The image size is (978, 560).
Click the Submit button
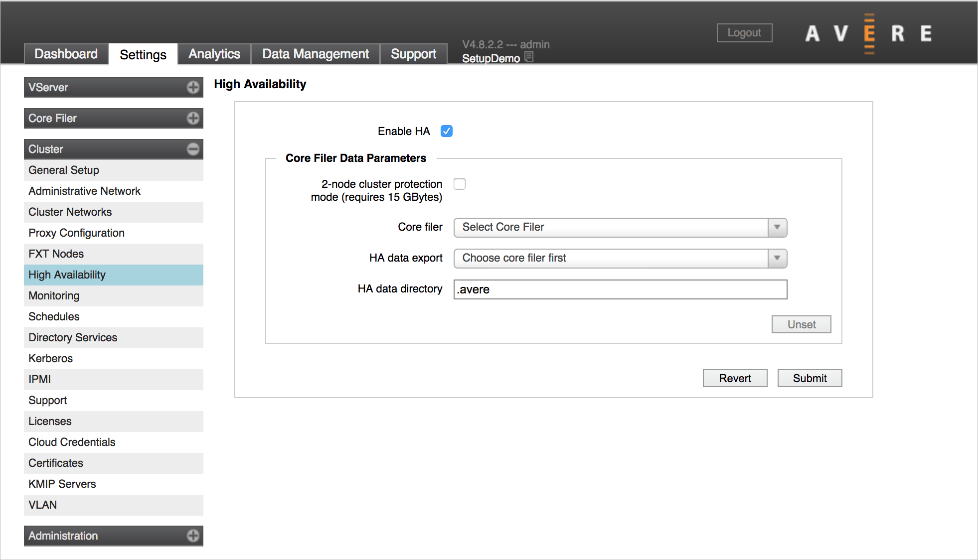(x=809, y=378)
